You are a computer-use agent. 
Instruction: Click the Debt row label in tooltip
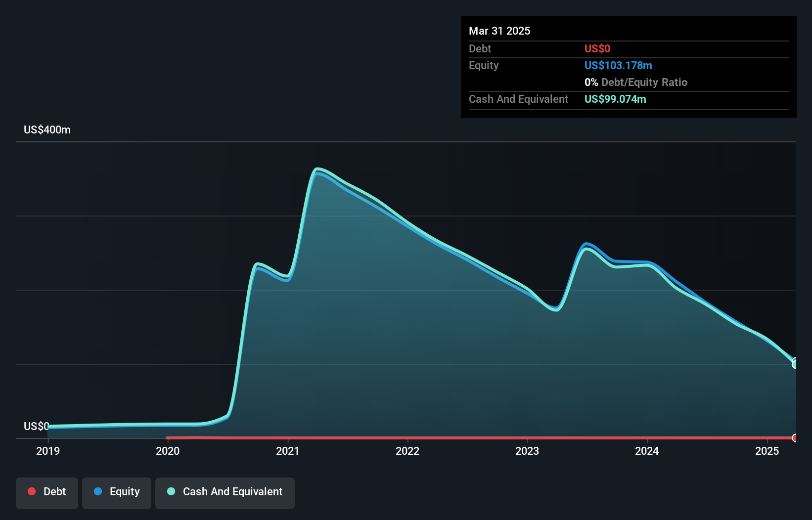tap(480, 48)
